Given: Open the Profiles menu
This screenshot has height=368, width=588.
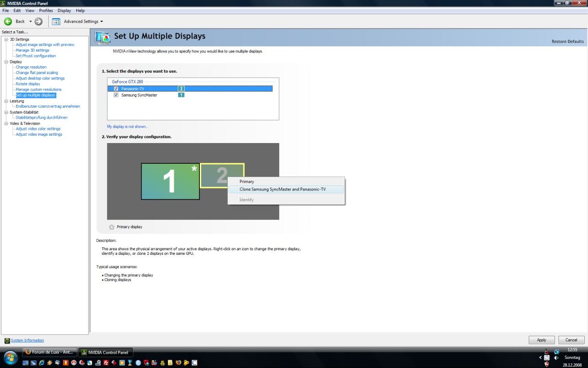Looking at the screenshot, I should click(46, 10).
